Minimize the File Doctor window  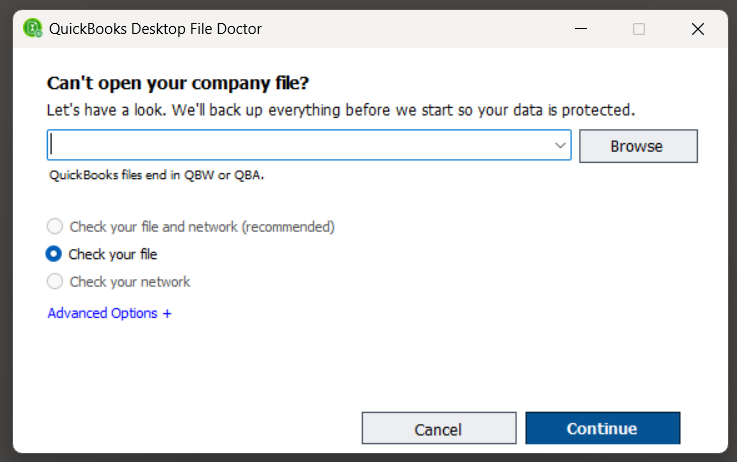(581, 29)
